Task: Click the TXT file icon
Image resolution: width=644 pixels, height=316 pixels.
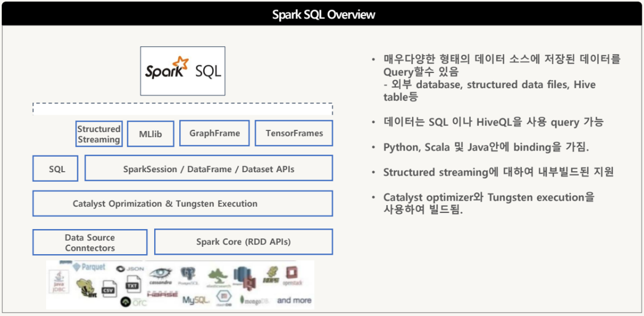Action: coord(133,285)
